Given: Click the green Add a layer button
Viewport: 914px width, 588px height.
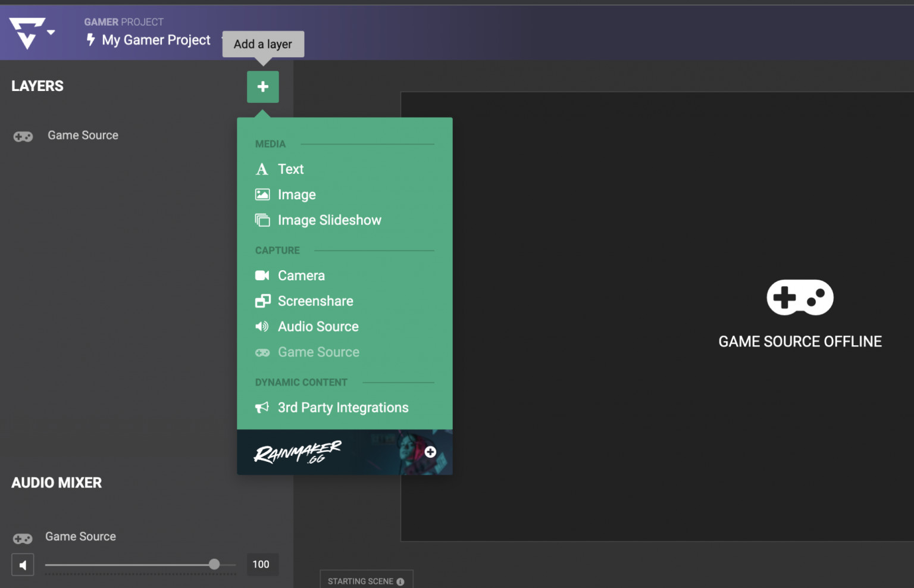Looking at the screenshot, I should tap(262, 87).
